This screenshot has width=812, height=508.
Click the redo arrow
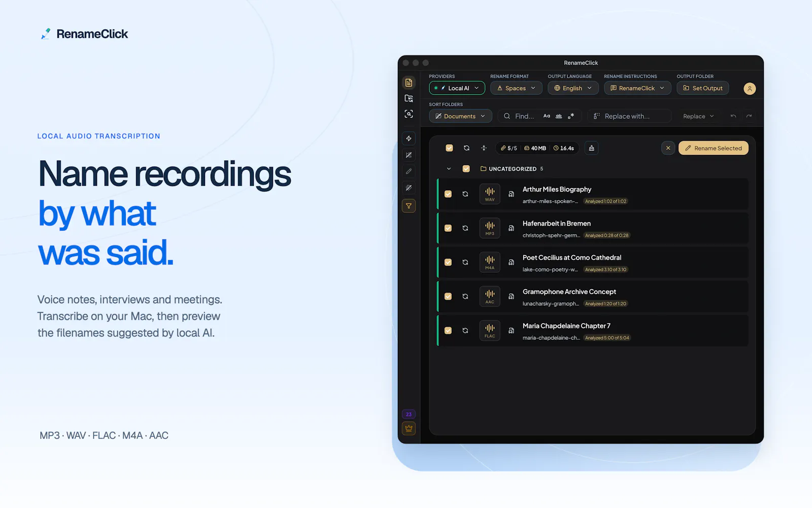tap(749, 116)
